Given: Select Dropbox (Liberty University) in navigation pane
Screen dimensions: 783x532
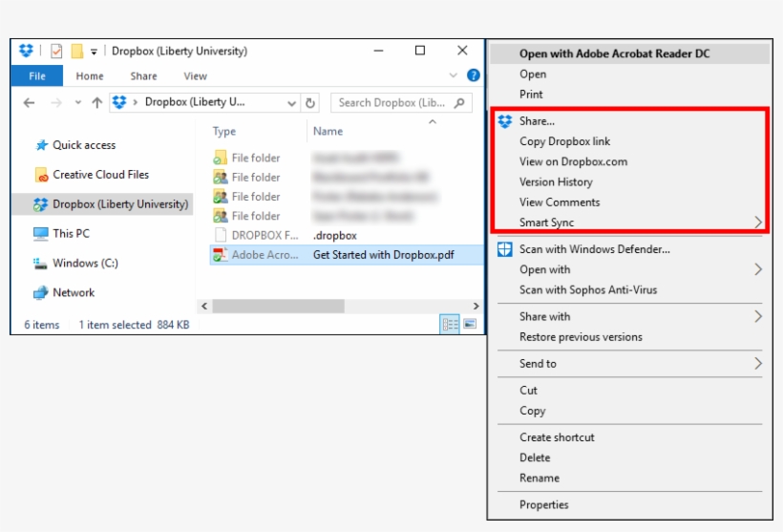Looking at the screenshot, I should tap(102, 204).
